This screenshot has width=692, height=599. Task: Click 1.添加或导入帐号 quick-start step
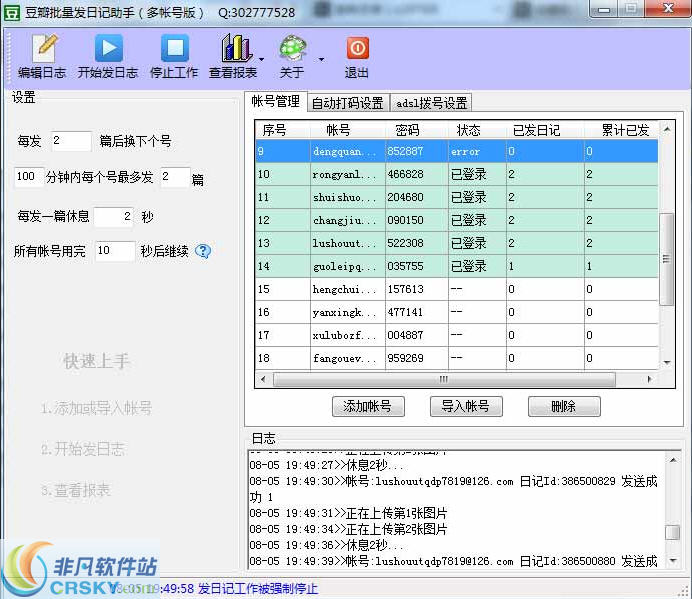[97, 408]
